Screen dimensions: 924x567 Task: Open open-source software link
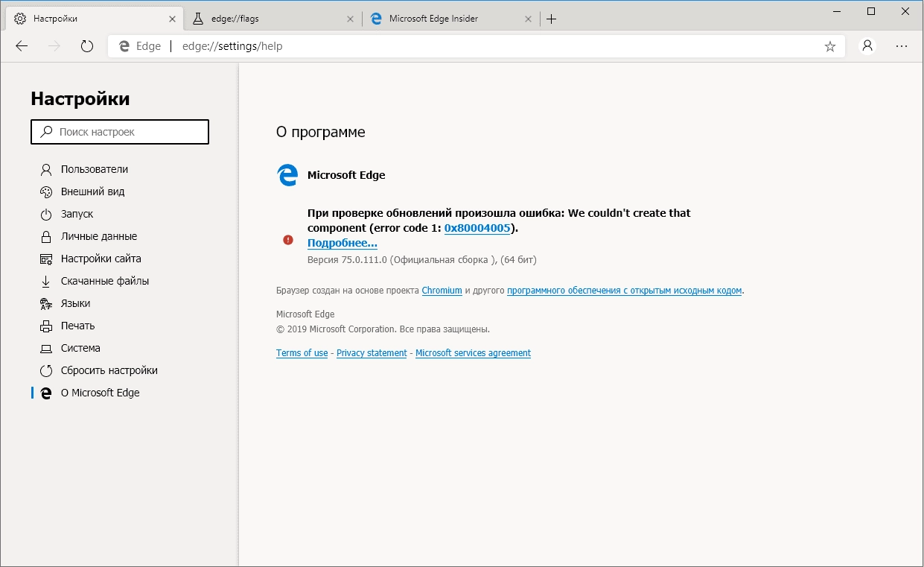[x=625, y=291]
